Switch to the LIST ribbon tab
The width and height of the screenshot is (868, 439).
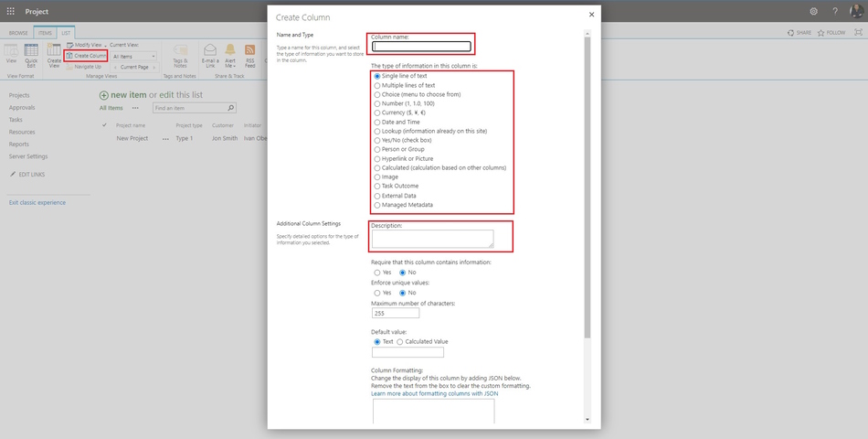click(x=66, y=33)
